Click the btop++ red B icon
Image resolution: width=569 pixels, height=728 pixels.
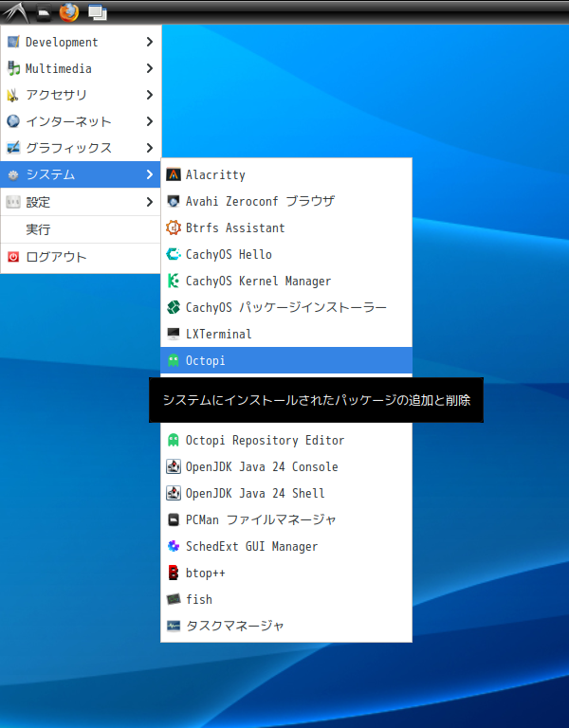click(174, 573)
